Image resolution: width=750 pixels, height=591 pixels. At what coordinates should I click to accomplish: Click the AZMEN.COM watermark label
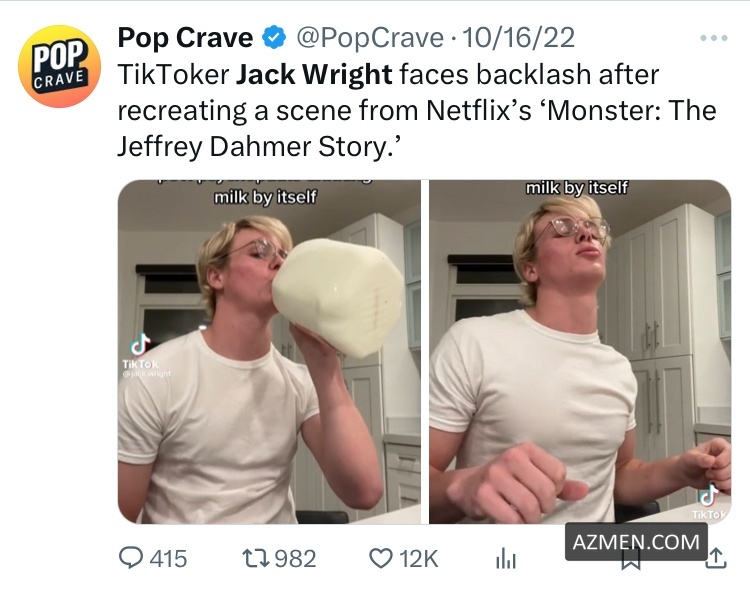click(636, 542)
